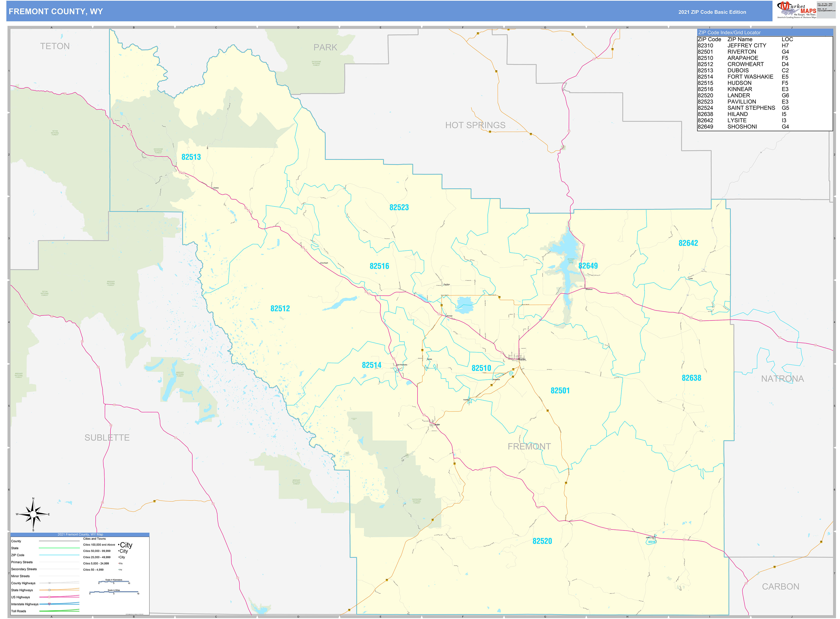
Task: Click the Toll Roads green line sample
Action: pyautogui.click(x=59, y=611)
